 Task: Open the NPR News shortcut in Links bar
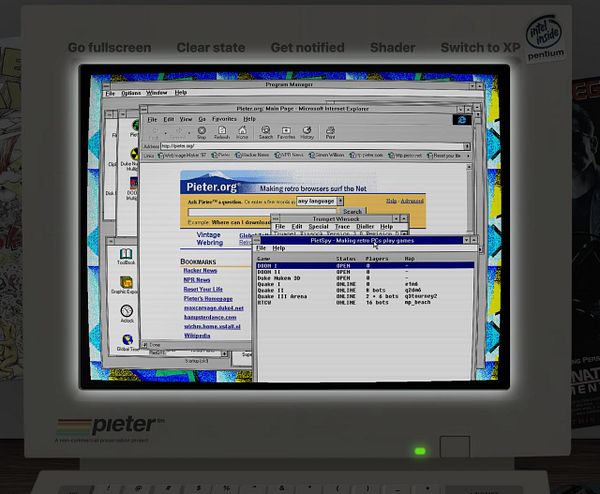(289, 155)
